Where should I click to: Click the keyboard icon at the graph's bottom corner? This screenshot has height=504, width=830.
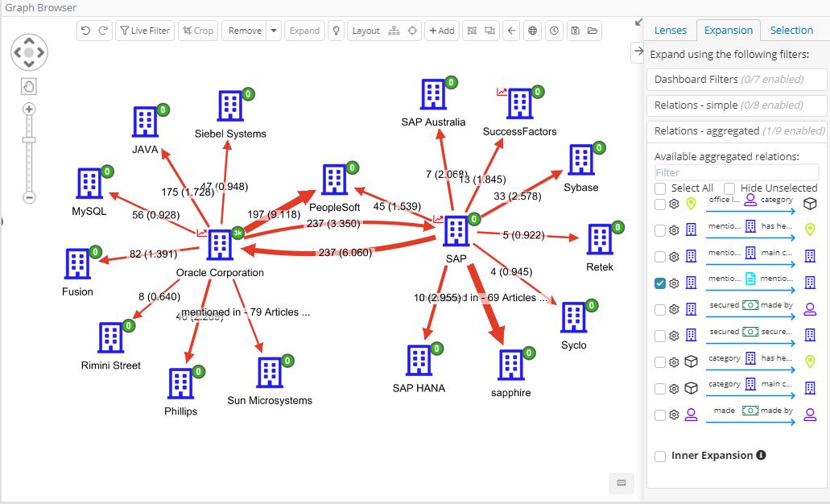621,482
